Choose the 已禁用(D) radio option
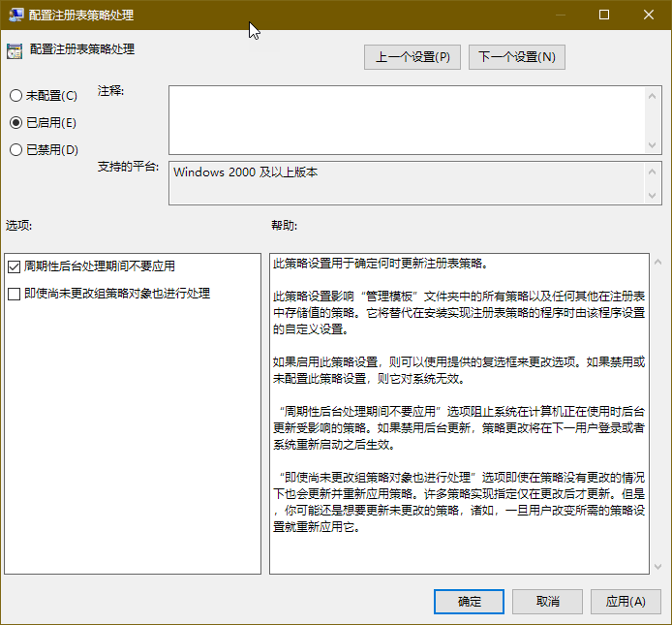672x625 pixels. point(15,150)
